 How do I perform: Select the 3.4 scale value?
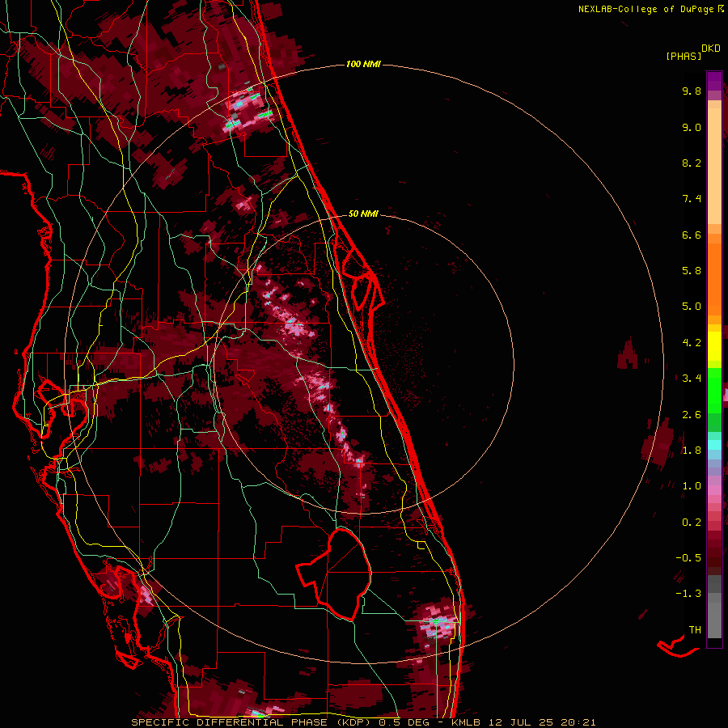click(x=692, y=379)
